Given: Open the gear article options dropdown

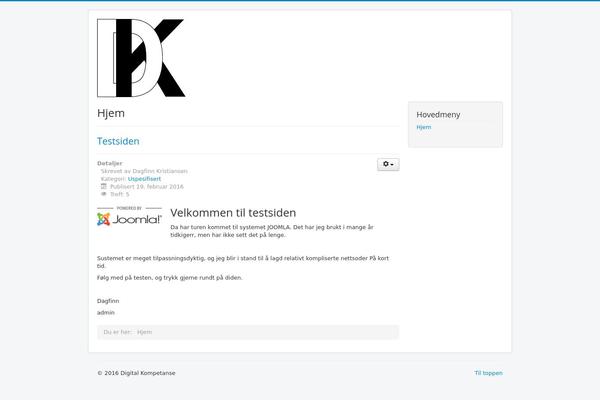Looking at the screenshot, I should pyautogui.click(x=388, y=164).
